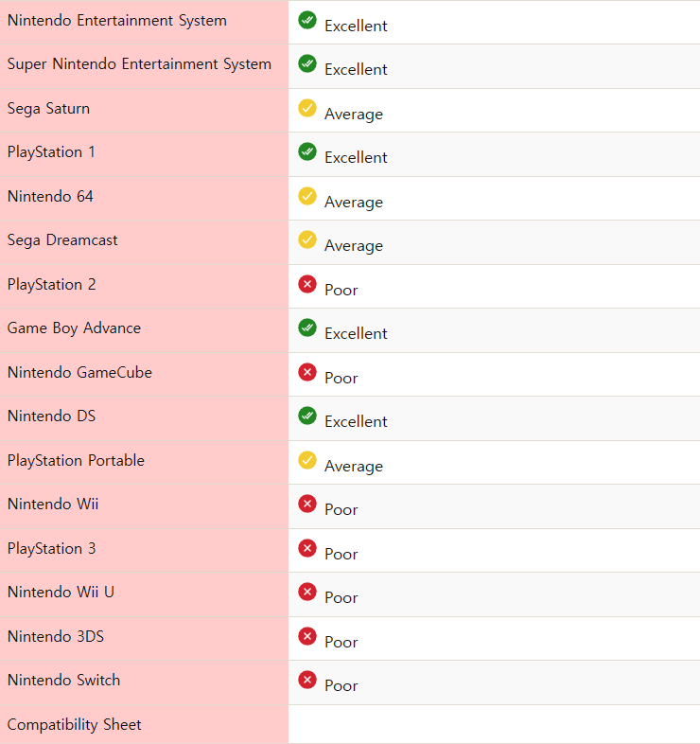
Task: Click the Average rating for Sega Dreamcast
Action: (x=354, y=246)
